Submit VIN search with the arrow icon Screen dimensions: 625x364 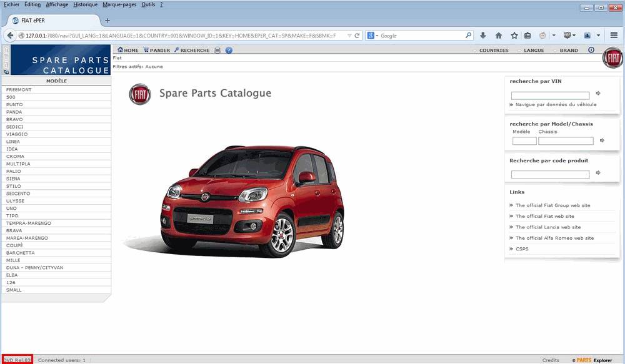pos(598,93)
